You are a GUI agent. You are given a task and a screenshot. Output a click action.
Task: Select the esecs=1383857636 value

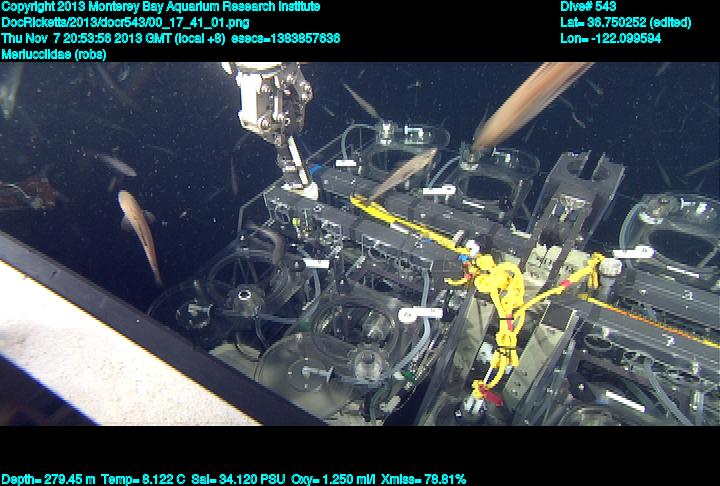286,38
